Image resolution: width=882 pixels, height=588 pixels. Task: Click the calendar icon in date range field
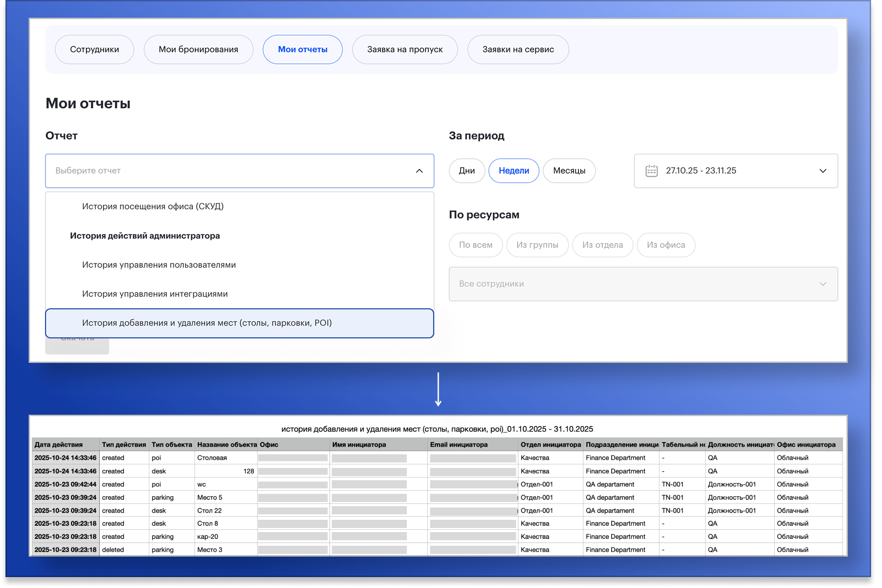point(651,171)
